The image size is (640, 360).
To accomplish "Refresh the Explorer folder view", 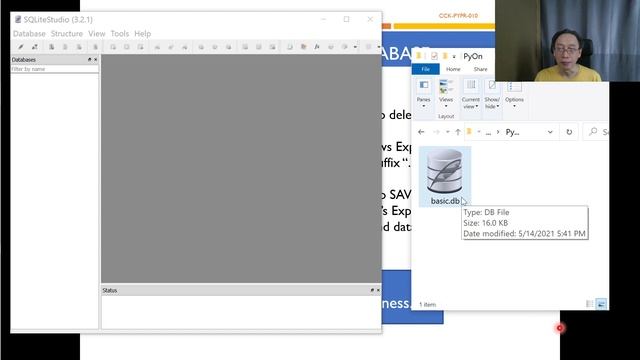I will [569, 132].
